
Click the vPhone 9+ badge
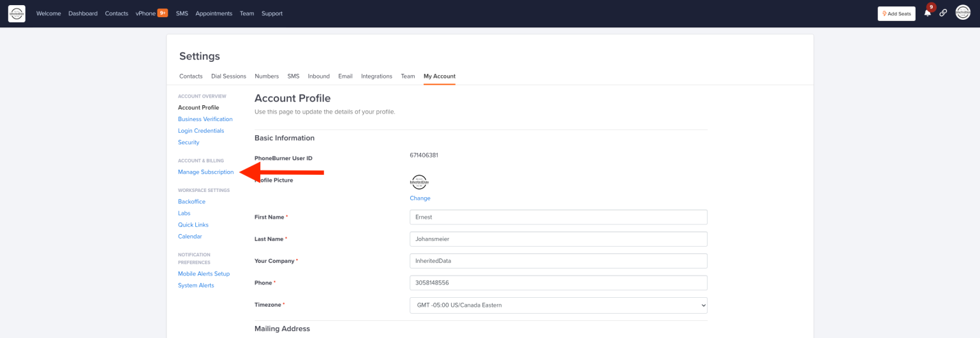tap(163, 13)
